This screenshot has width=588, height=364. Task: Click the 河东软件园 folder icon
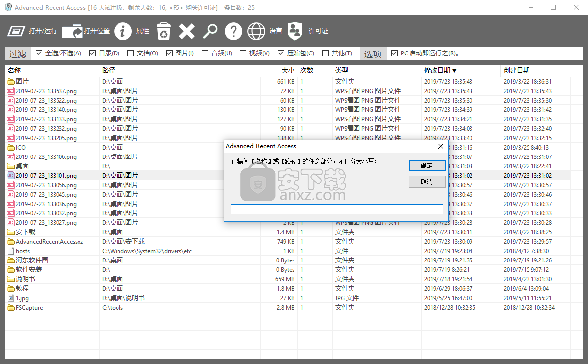[11, 260]
